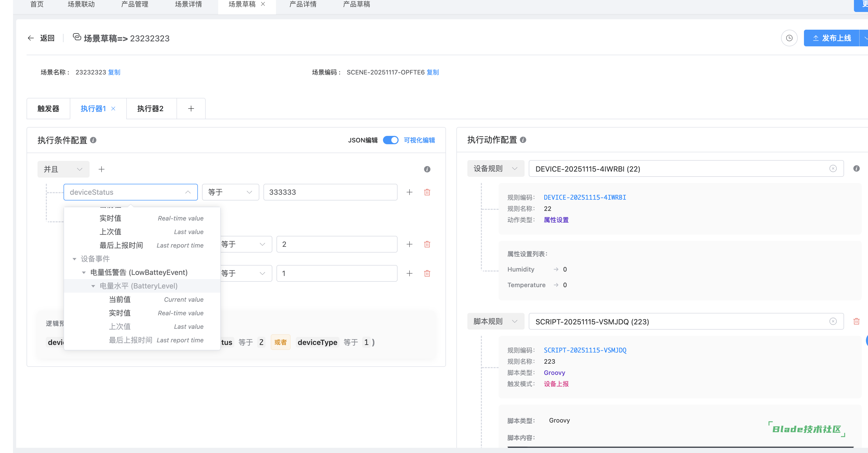Add condition after the 333333 row
Screen dimensions: 868x453
click(410, 192)
